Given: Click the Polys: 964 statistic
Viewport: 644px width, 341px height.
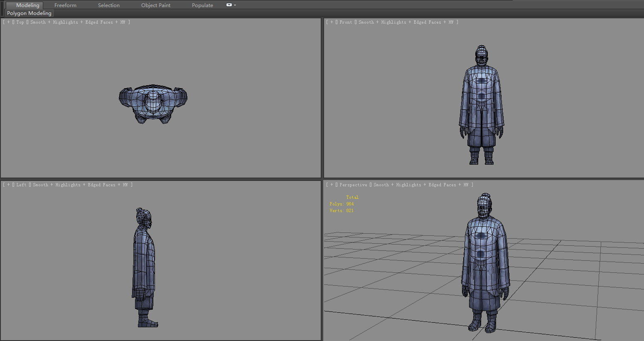Looking at the screenshot, I should pyautogui.click(x=342, y=204).
